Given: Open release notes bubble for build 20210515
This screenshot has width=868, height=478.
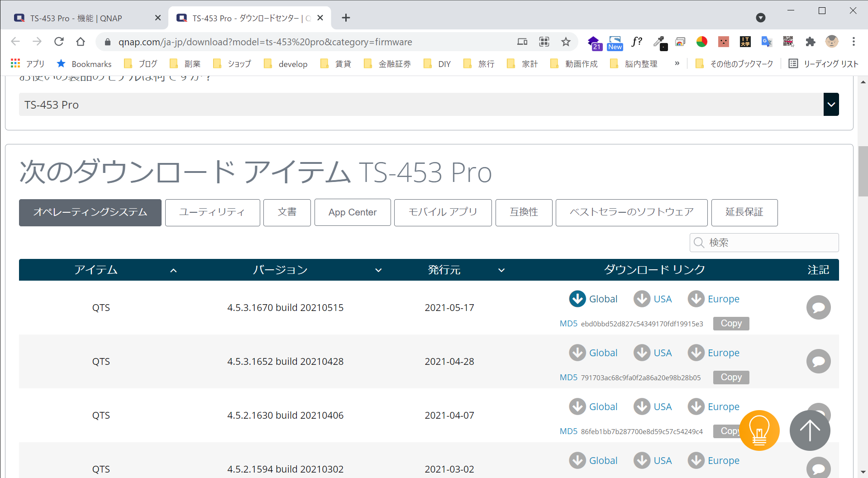Looking at the screenshot, I should (818, 307).
